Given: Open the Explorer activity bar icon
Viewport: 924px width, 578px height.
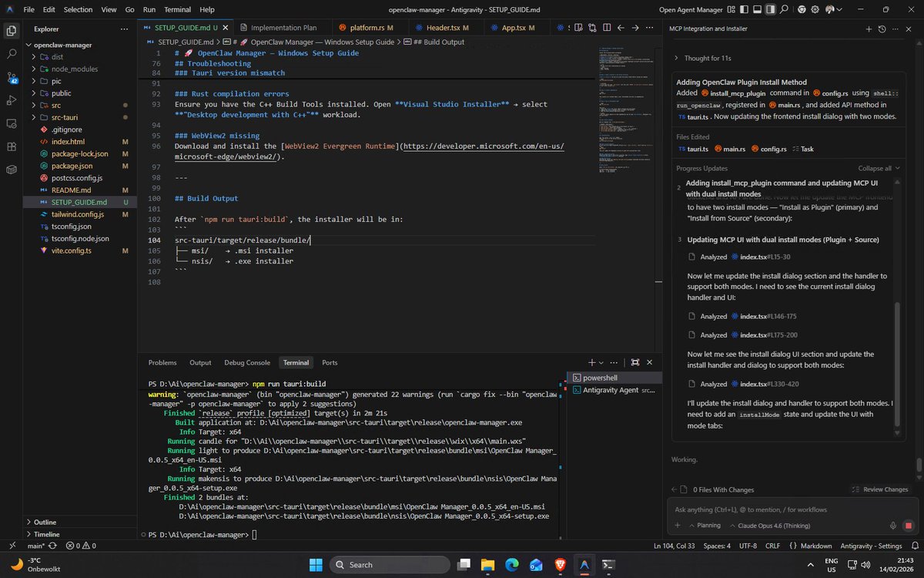Looking at the screenshot, I should click(12, 32).
